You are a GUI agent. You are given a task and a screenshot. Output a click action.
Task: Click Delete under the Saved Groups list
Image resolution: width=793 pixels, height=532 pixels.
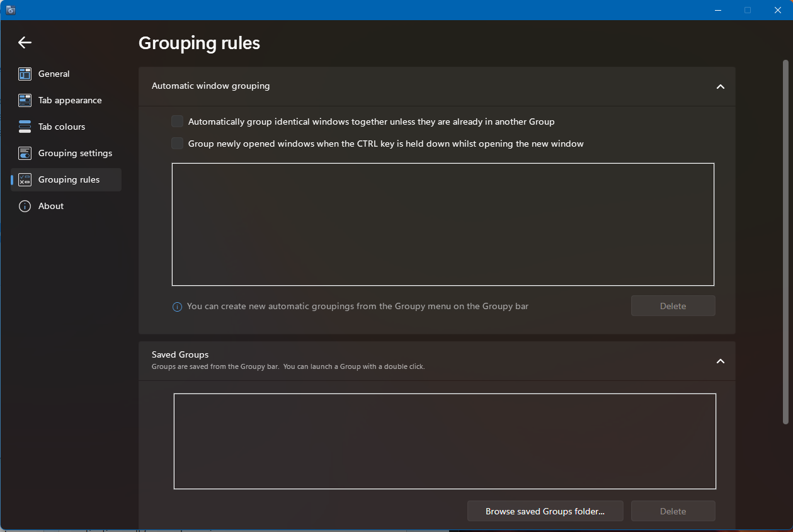pos(673,511)
